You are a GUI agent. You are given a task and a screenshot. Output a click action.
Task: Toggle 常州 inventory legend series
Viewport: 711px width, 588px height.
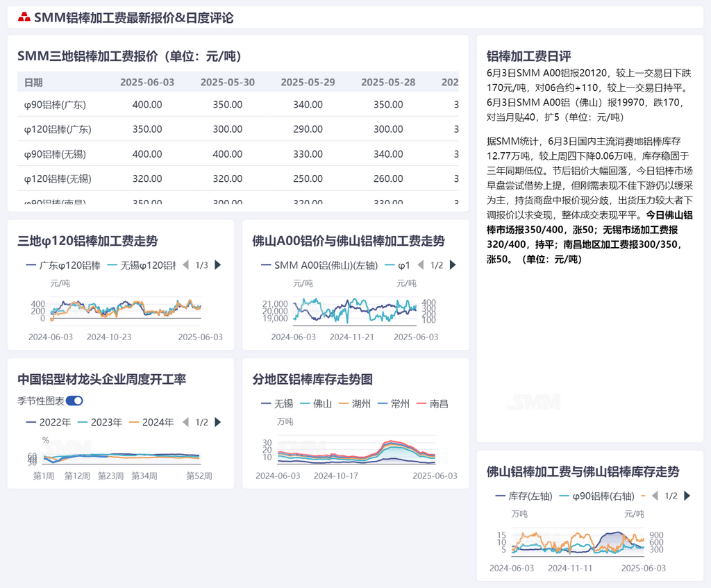(394, 403)
